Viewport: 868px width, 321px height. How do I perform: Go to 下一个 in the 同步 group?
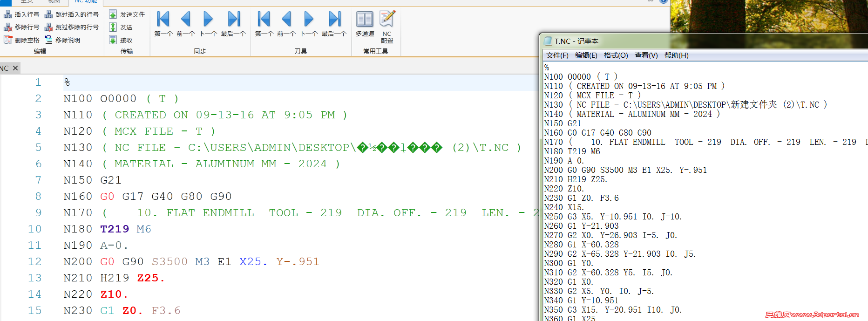click(208, 24)
